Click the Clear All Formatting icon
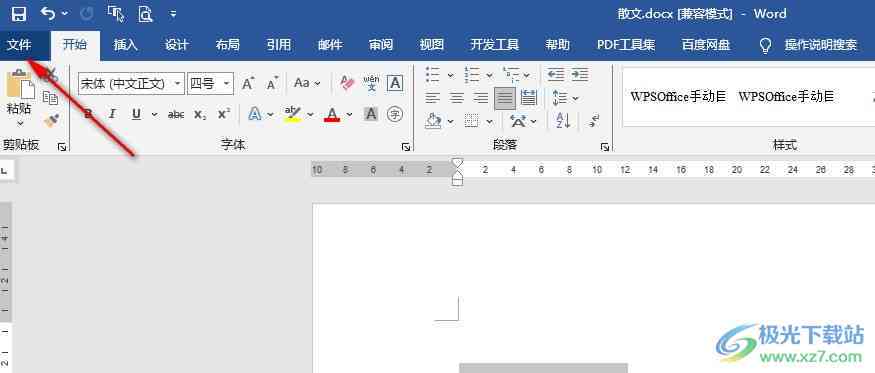The image size is (875, 373). click(x=347, y=84)
